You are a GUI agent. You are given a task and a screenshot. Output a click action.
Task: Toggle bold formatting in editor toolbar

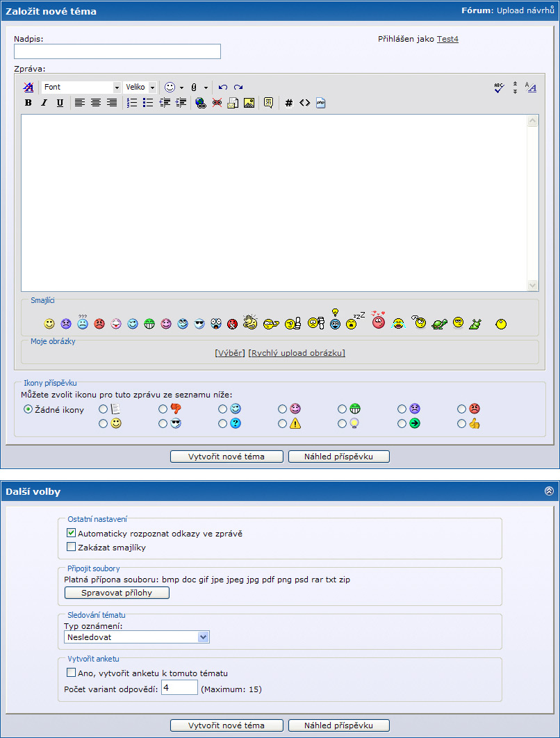tap(28, 103)
